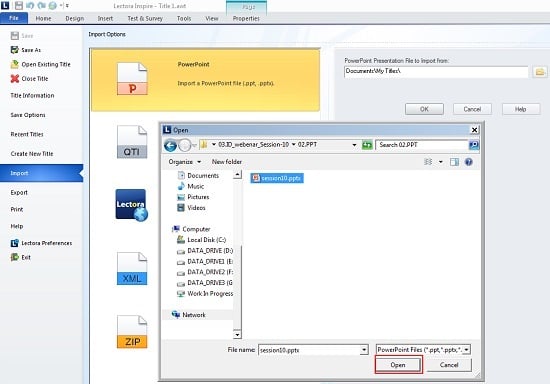The image size is (550, 384).
Task: Click the New folder button
Action: coord(227,162)
